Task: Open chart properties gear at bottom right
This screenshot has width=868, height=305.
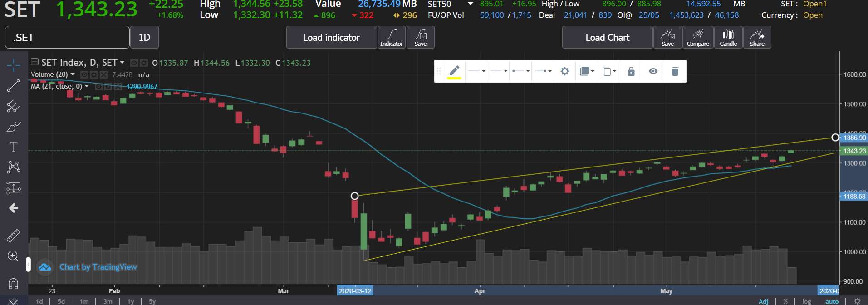Action: [x=857, y=301]
